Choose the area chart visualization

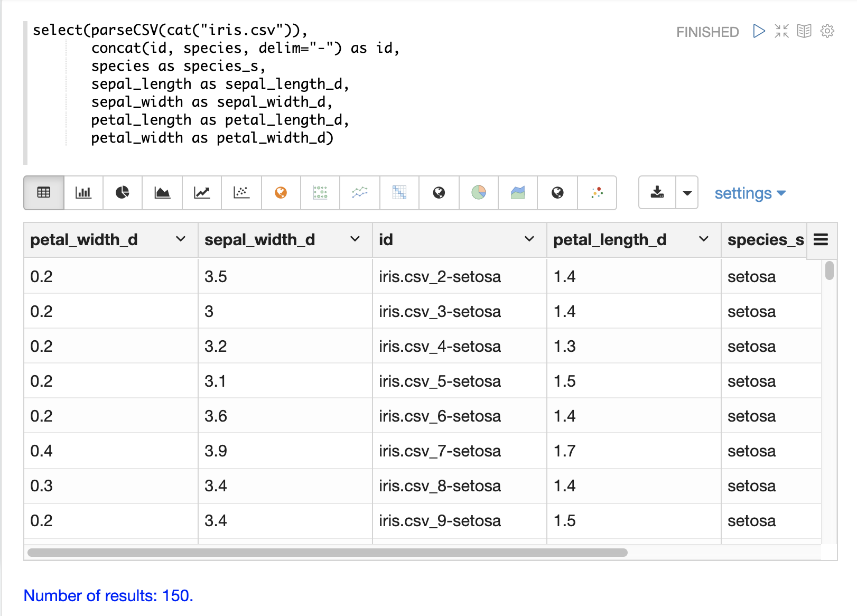pyautogui.click(x=162, y=193)
